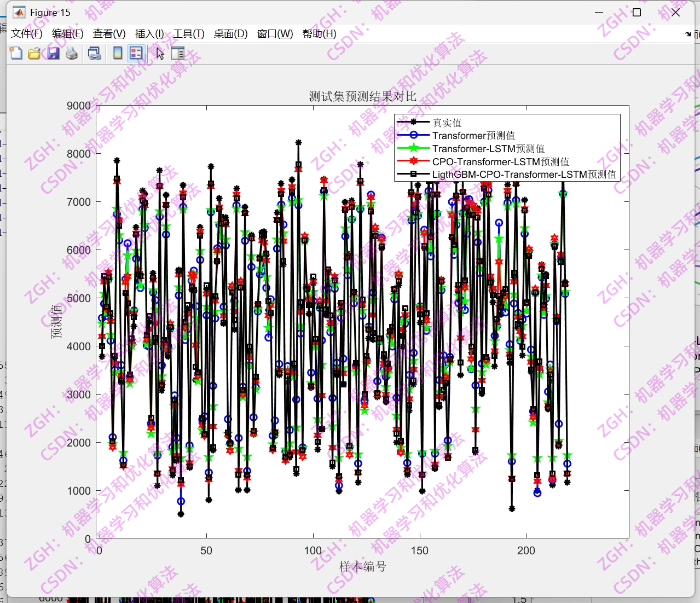Select the Insert Colorbar toolbar icon

pos(117,53)
